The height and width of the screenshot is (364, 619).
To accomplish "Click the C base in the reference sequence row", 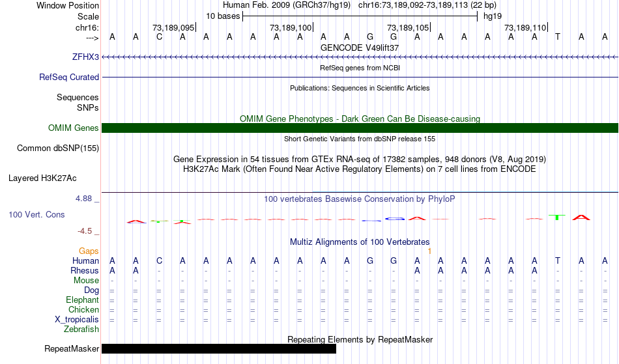I will tap(159, 37).
